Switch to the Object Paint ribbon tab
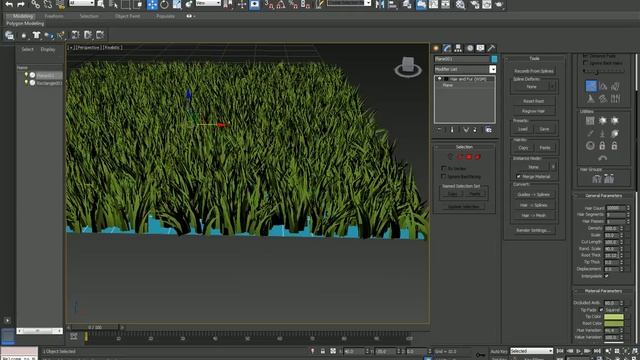 click(x=127, y=16)
